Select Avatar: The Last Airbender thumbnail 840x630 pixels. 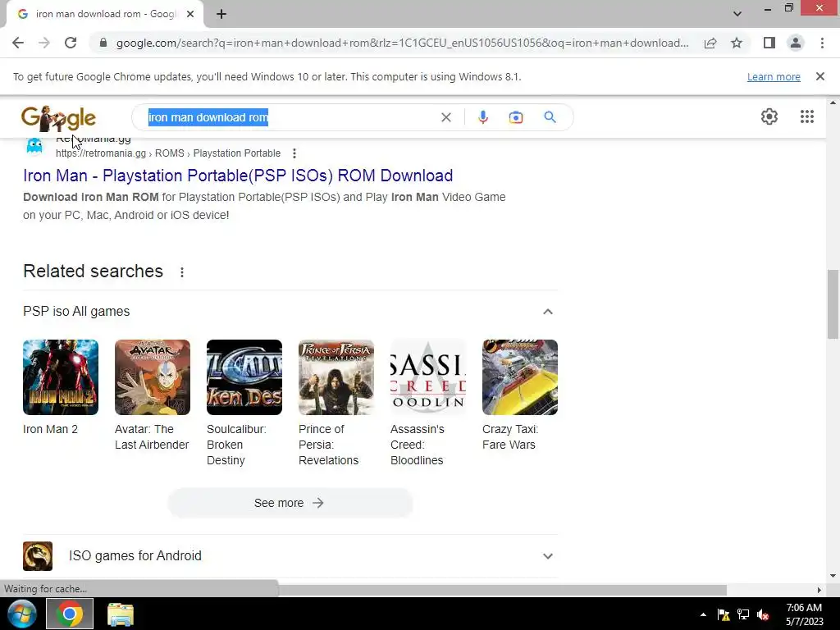[x=153, y=377]
